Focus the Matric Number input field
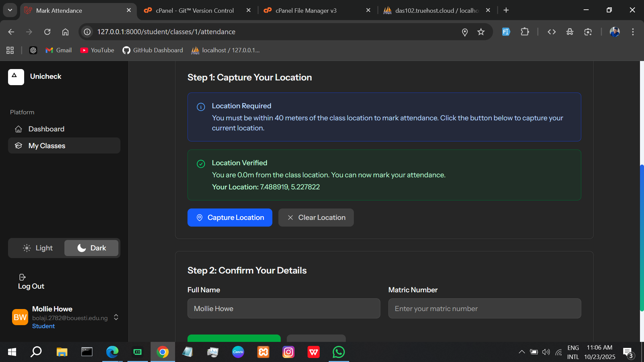Screen dimensions: 644x362 click(x=484, y=308)
